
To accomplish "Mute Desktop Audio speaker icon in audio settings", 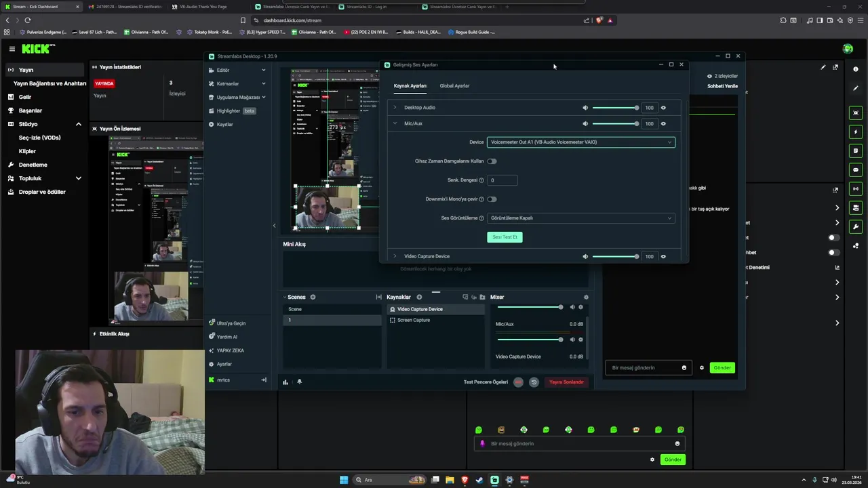I will click(x=585, y=108).
